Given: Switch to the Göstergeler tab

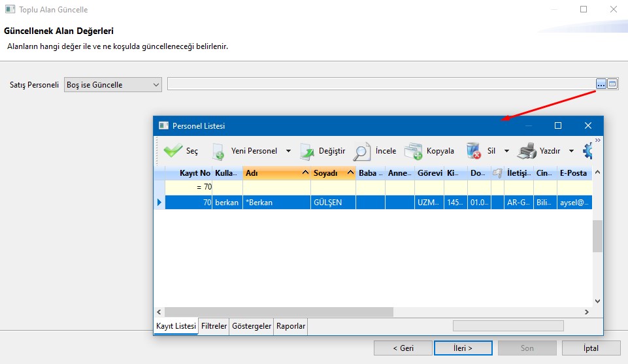Looking at the screenshot, I should coord(252,326).
